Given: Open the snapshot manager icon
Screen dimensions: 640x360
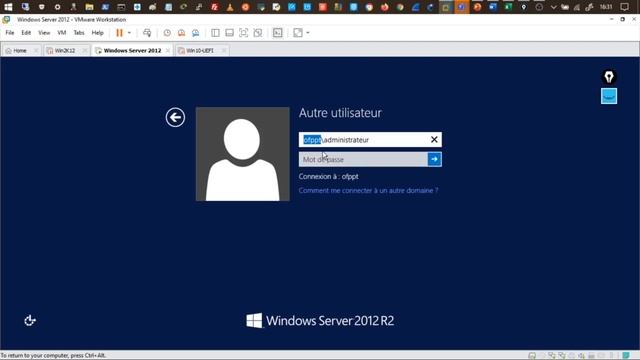Looking at the screenshot, I should click(x=196, y=33).
